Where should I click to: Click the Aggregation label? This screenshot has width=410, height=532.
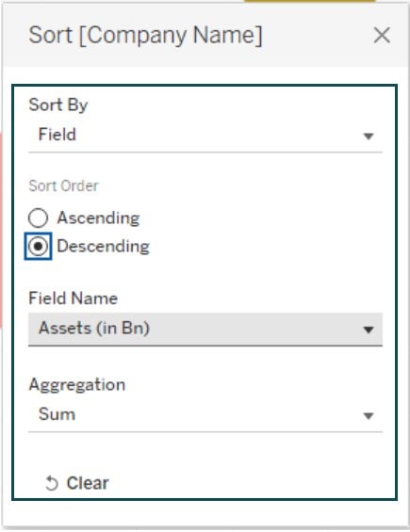[77, 385]
